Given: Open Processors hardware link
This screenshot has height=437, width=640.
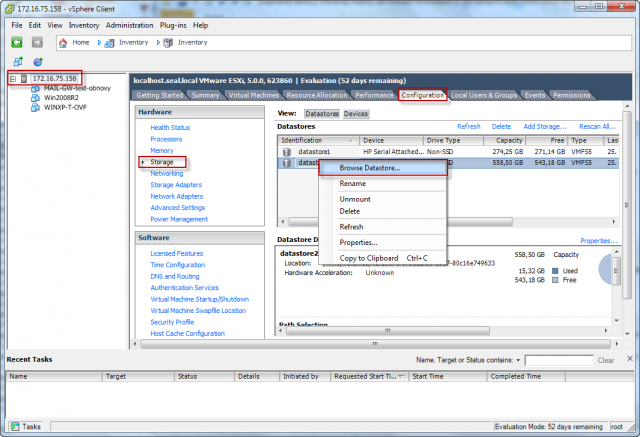Looking at the screenshot, I should click(x=166, y=139).
